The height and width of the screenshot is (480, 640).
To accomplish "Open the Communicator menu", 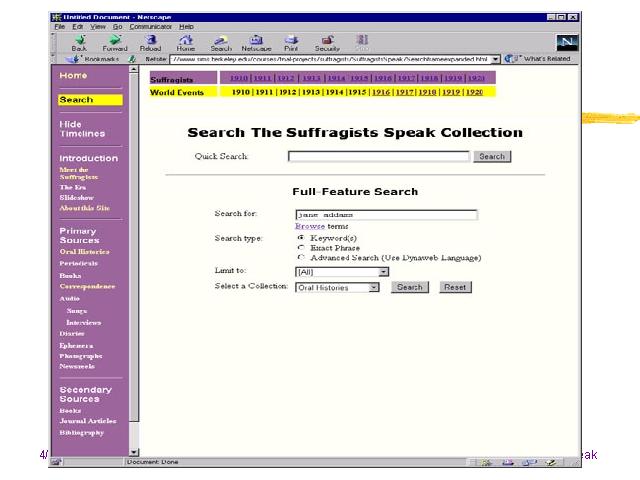I will click(151, 27).
